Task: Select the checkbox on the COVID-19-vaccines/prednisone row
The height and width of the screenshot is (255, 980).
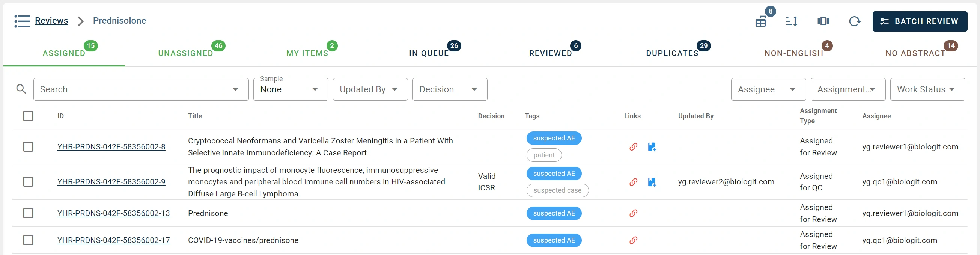Action: (x=28, y=240)
